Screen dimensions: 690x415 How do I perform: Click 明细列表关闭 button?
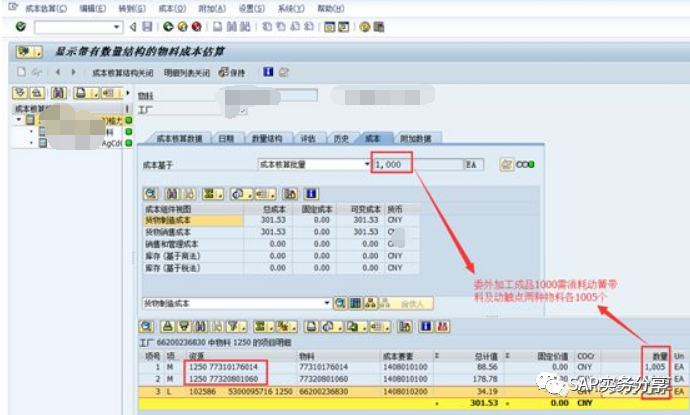coord(187,72)
